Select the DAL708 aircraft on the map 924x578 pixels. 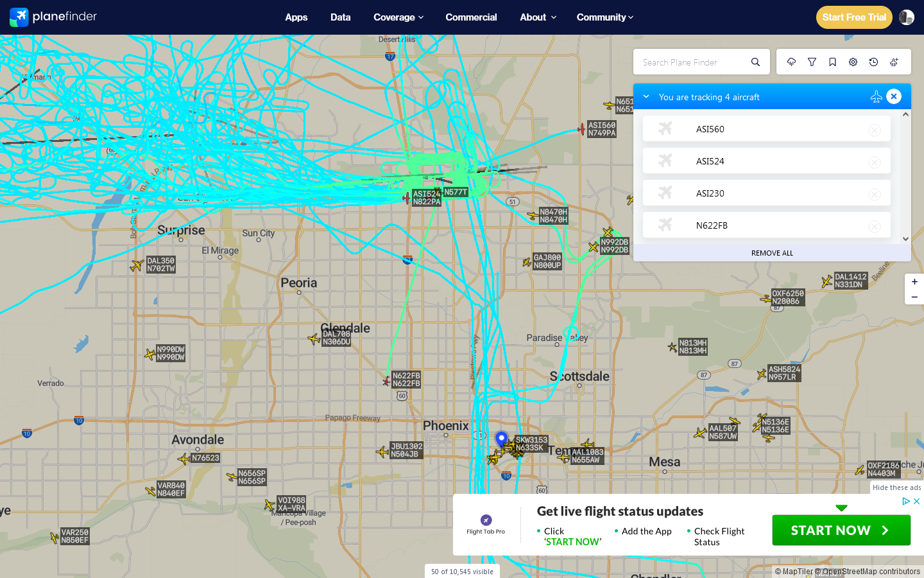pos(314,338)
